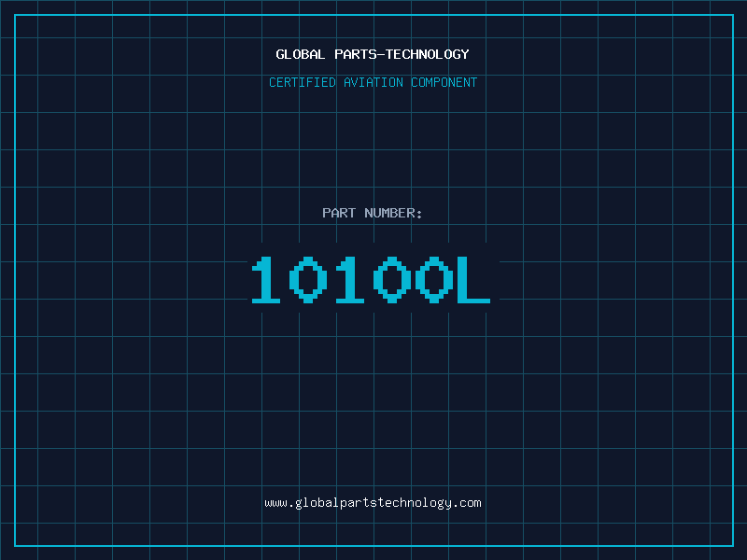Open the www.globalpartstechnology.com link
The width and height of the screenshot is (747, 560).
coord(373,503)
